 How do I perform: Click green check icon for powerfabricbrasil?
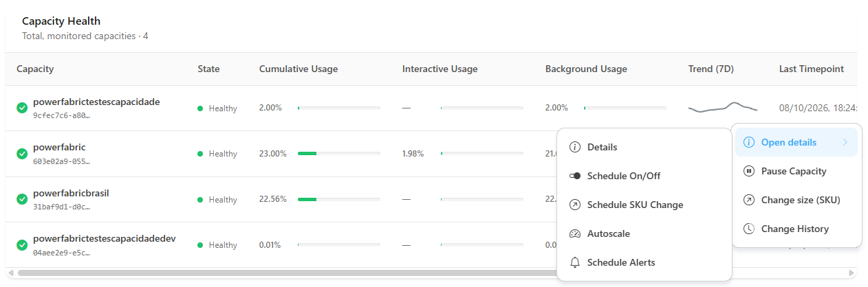point(22,199)
